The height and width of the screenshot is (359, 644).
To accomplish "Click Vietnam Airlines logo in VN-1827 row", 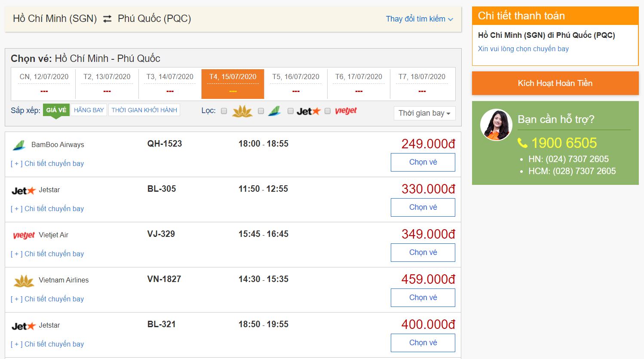I will 24,281.
